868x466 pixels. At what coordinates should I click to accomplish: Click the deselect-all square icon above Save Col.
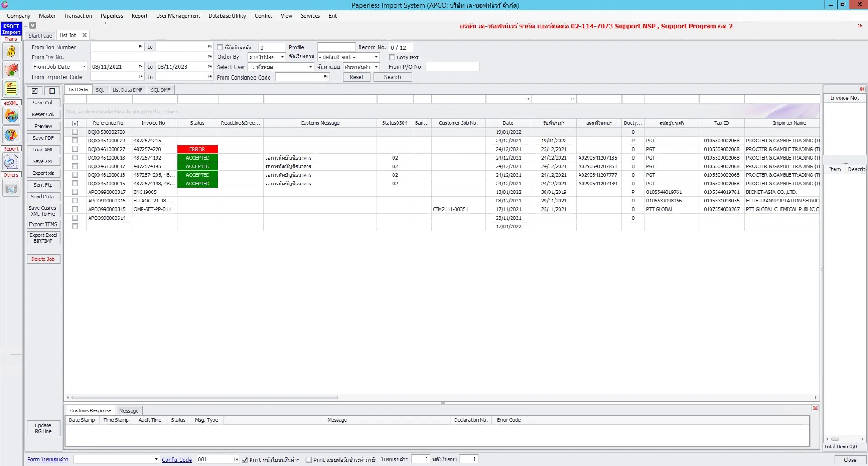point(52,91)
